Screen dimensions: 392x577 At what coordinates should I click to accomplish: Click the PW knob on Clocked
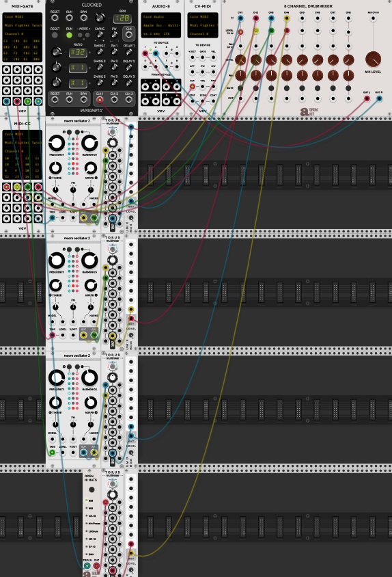tap(114, 35)
